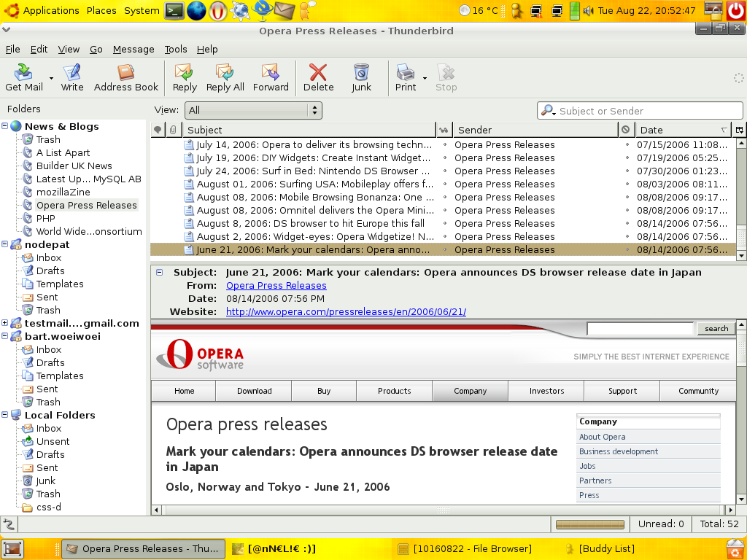
Task: Launch Opera from the top panel
Action: [x=218, y=10]
